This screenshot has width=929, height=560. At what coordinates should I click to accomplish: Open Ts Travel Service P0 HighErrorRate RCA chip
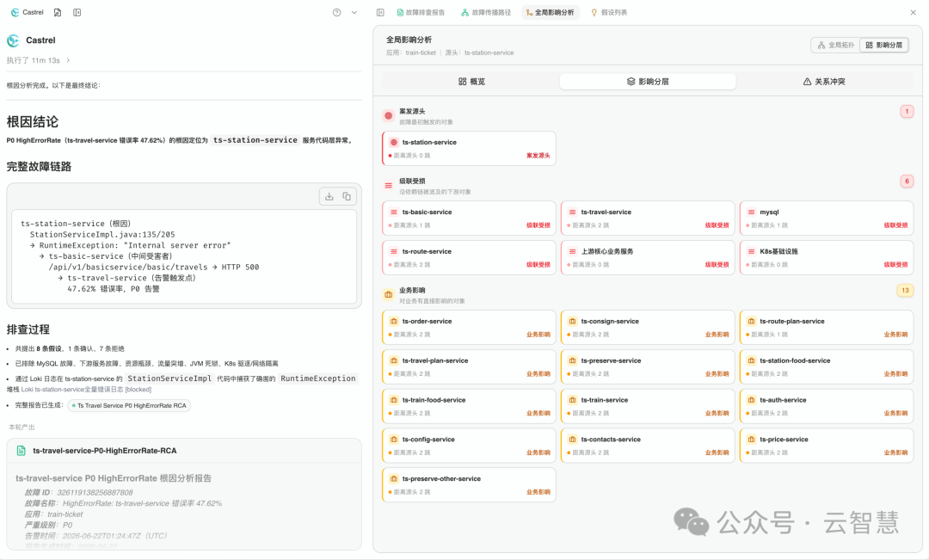pyautogui.click(x=128, y=405)
